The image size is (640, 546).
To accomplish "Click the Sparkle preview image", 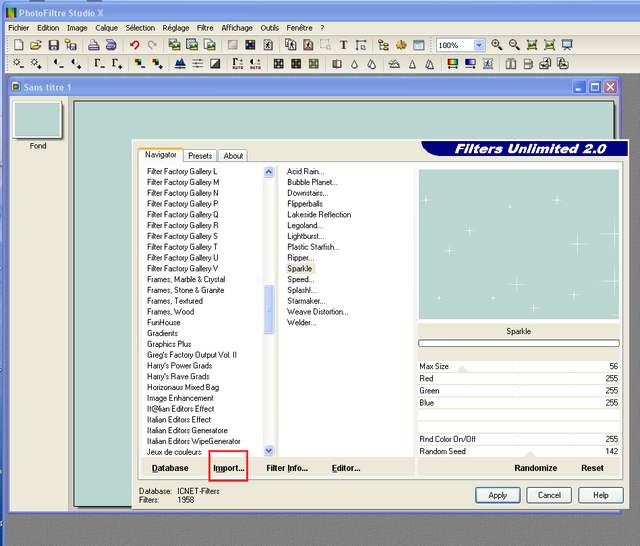I will [x=518, y=244].
